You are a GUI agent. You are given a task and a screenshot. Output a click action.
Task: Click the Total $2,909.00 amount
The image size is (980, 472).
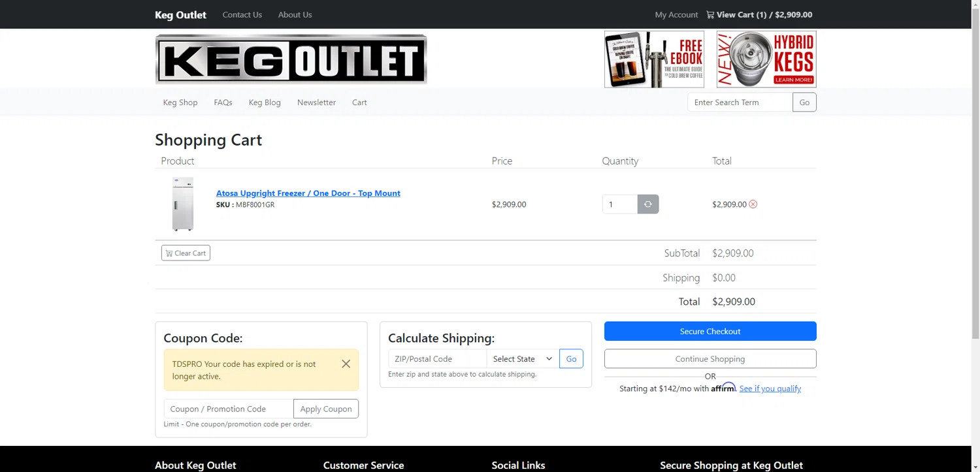tap(734, 302)
